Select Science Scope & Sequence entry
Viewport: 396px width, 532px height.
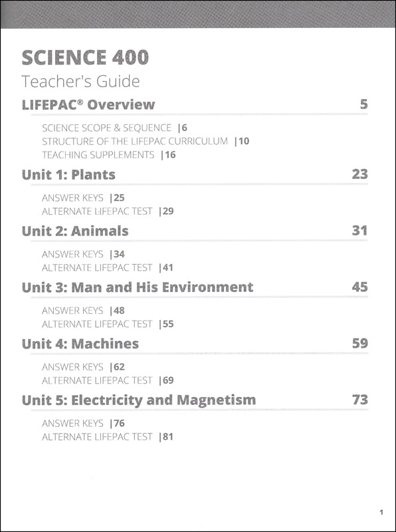click(x=114, y=128)
